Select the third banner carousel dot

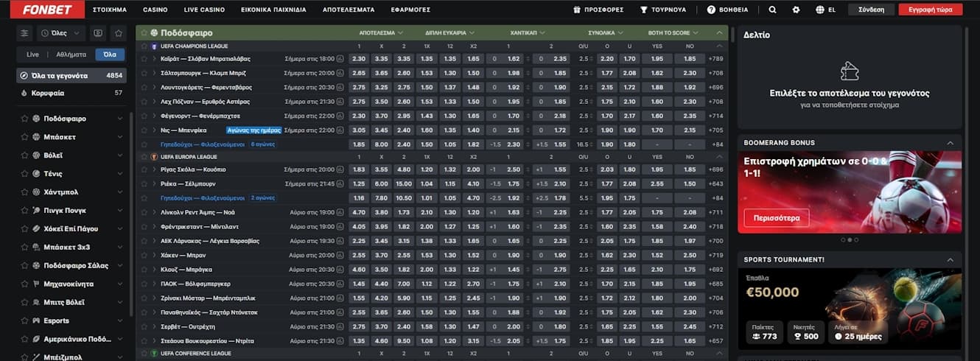(x=856, y=239)
